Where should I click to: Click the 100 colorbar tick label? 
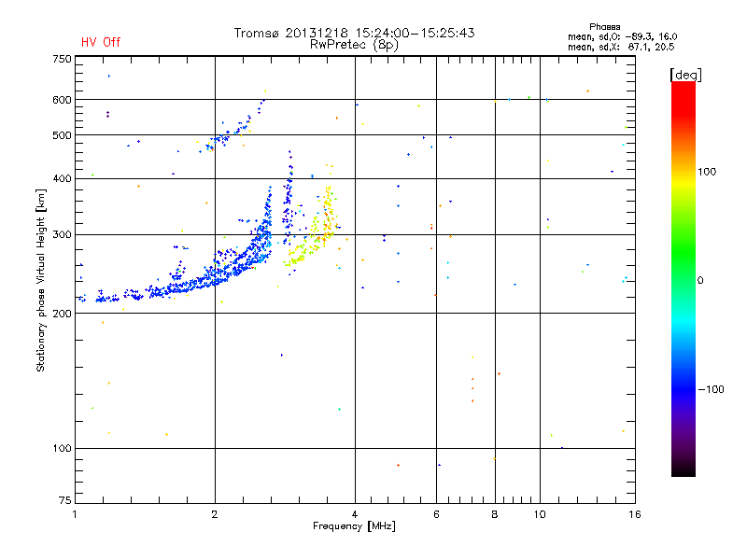point(707,172)
